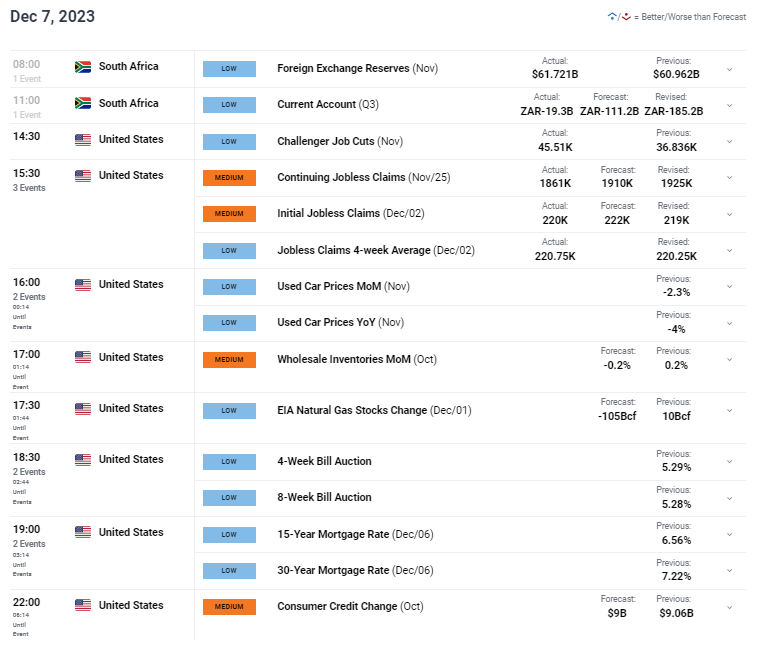762x652 pixels.
Task: Click the revised value 1925K
Action: click(x=676, y=184)
